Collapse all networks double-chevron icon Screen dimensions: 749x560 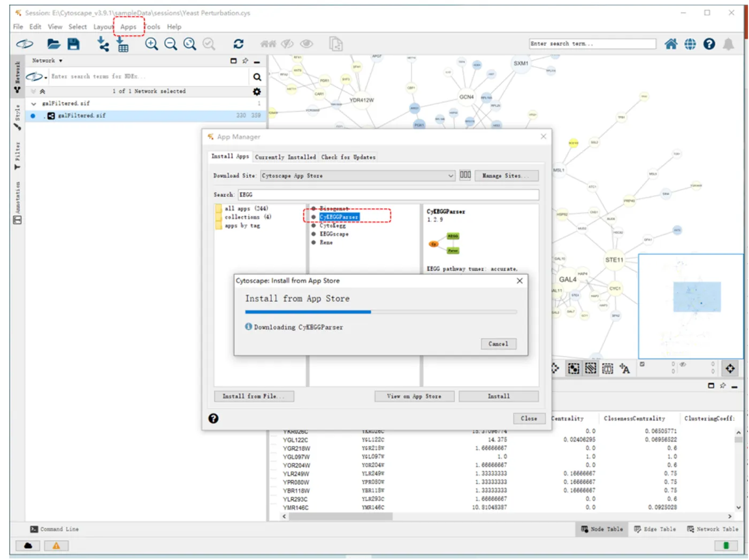[x=42, y=91]
